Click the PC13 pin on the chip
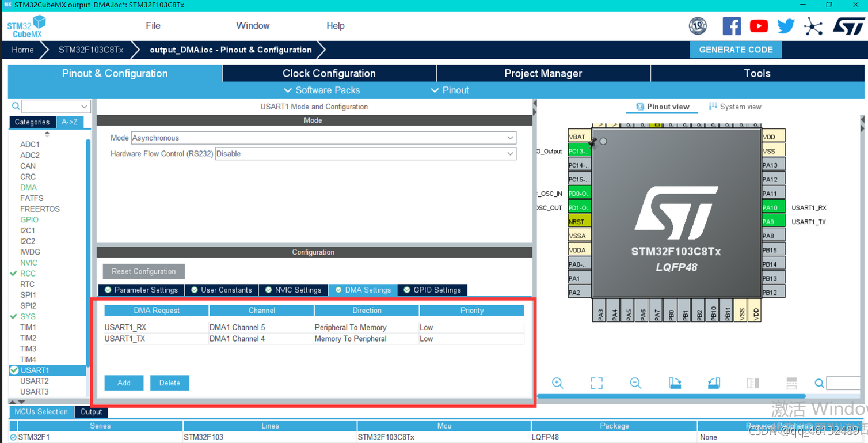The height and width of the screenshot is (443, 868). tap(580, 151)
